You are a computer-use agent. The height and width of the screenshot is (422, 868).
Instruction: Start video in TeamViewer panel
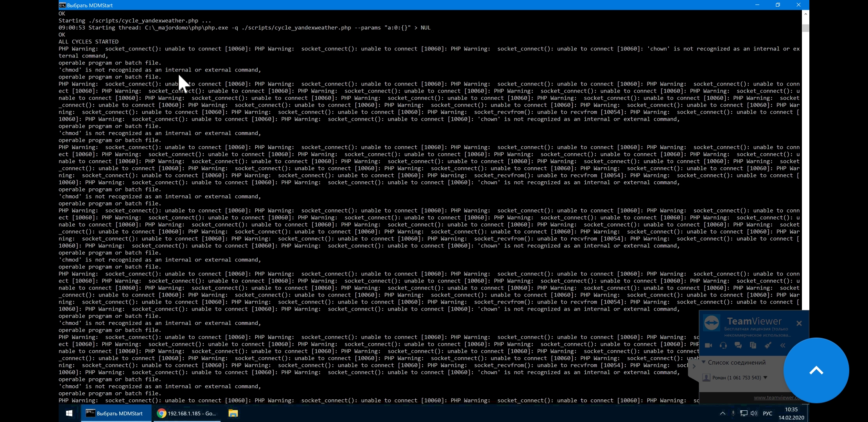(708, 345)
